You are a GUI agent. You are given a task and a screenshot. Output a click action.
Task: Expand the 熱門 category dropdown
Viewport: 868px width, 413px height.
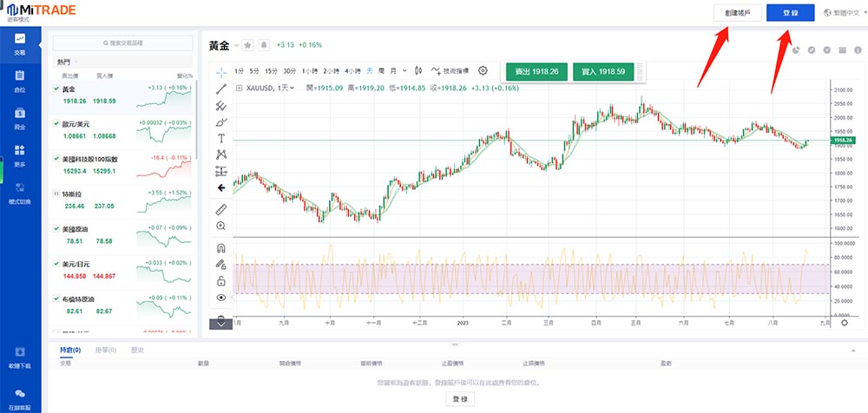click(67, 62)
